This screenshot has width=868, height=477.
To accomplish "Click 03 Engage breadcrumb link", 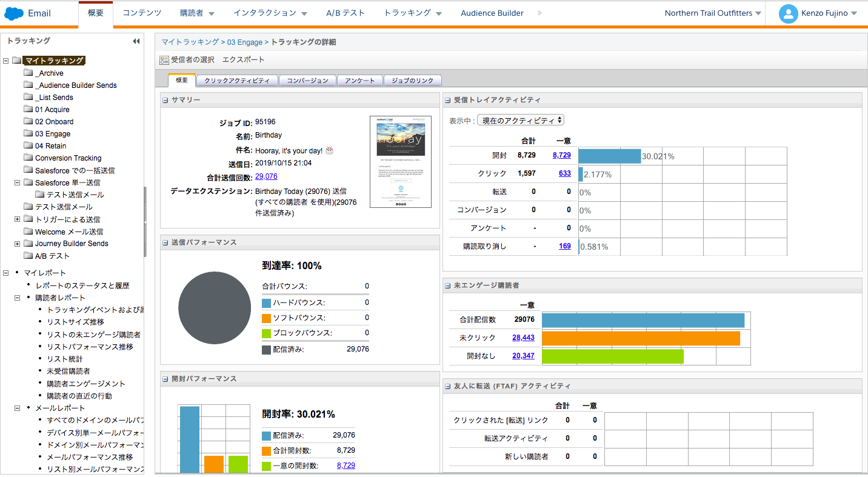I will click(244, 42).
